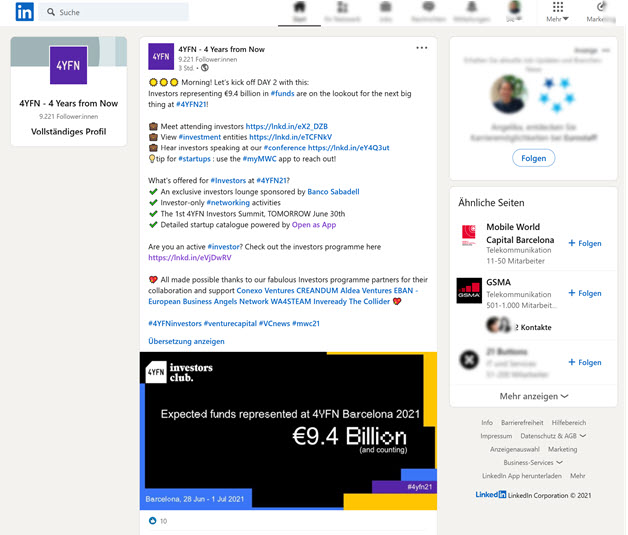Open the GSMA page title
The width and height of the screenshot is (628, 535).
tap(499, 282)
